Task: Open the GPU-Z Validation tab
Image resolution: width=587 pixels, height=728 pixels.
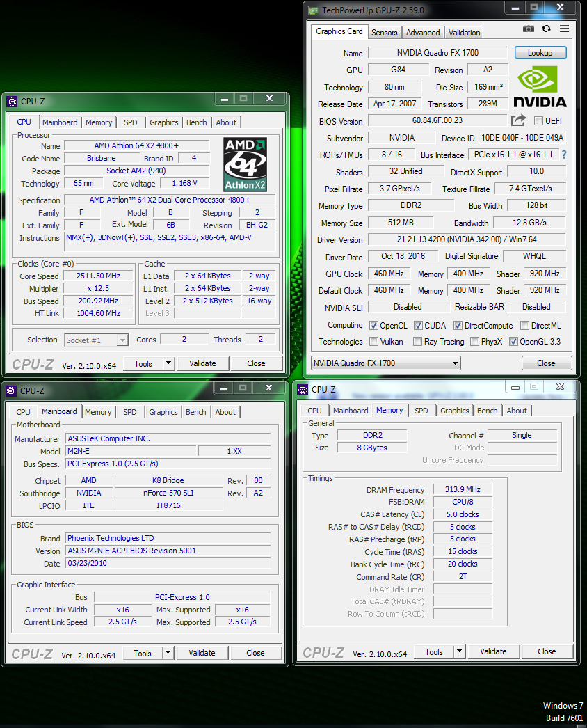Action: [x=464, y=33]
